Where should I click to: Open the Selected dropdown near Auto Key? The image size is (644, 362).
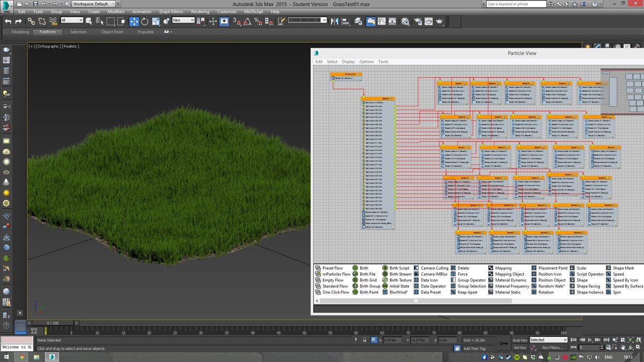click(547, 339)
